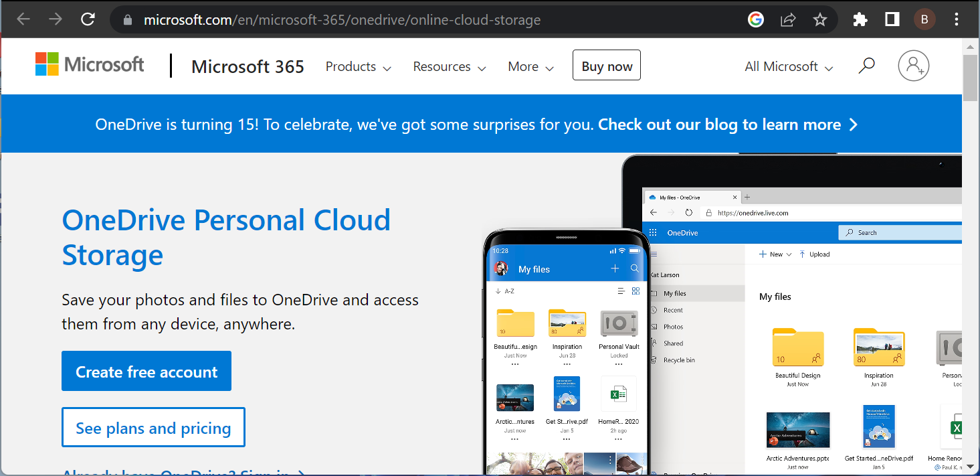Click the Inspiration folder on phone
This screenshot has height=476, width=980.
tap(567, 323)
